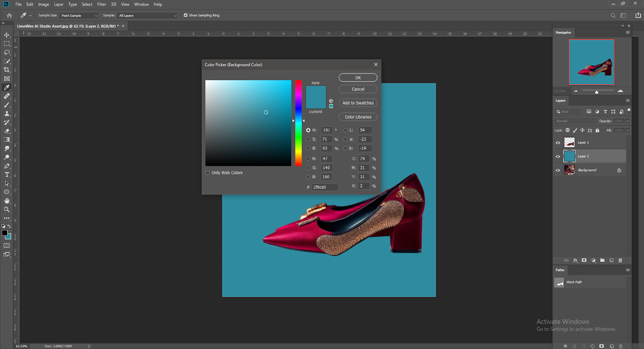Open the Filter menu
Screen dimensions: 644x349
point(101,4)
